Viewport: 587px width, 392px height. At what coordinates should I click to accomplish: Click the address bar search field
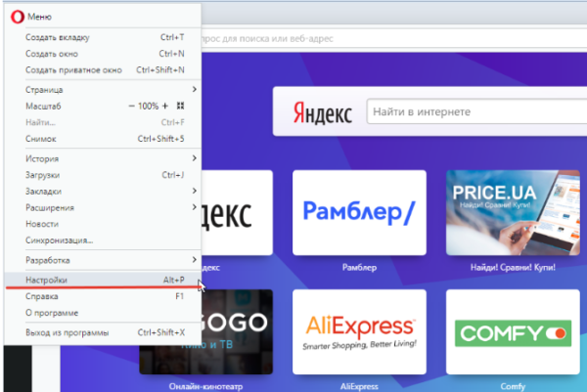pyautogui.click(x=393, y=38)
